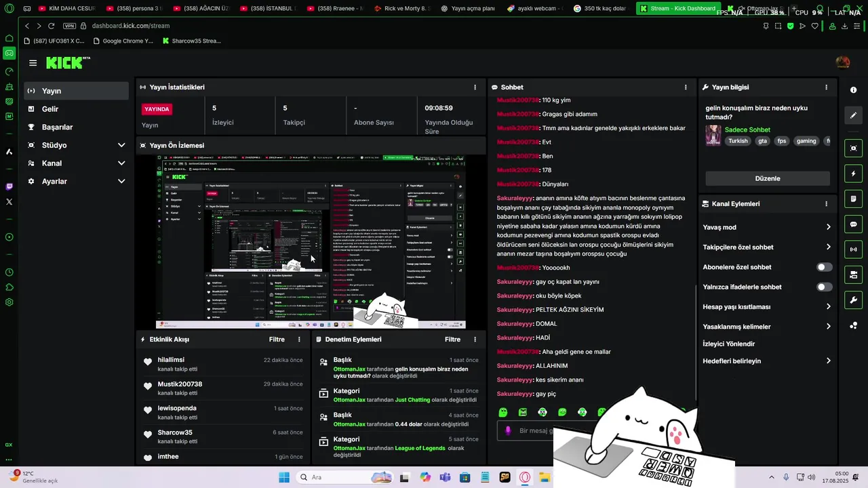Go back in browser history
The height and width of the screenshot is (488, 868).
coord(27,26)
